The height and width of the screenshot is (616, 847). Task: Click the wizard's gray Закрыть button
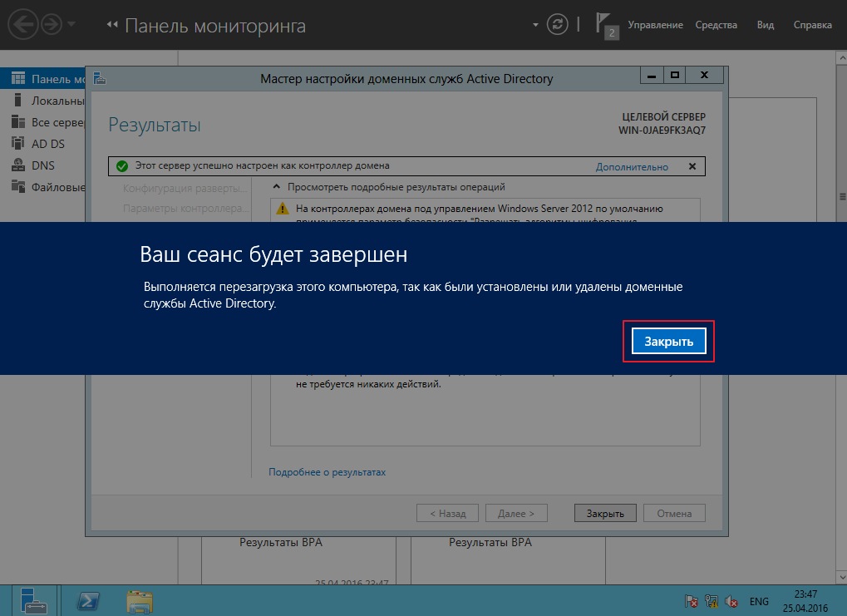pyautogui.click(x=604, y=513)
